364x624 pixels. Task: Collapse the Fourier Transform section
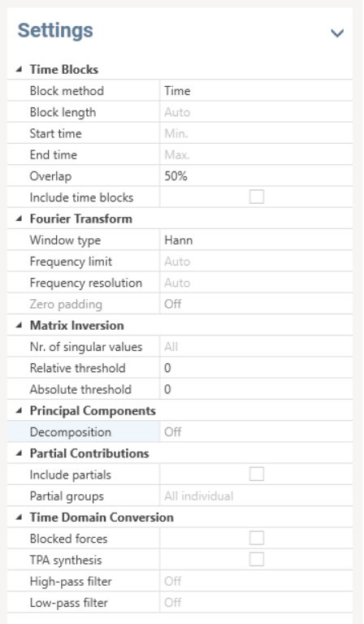pyautogui.click(x=19, y=219)
